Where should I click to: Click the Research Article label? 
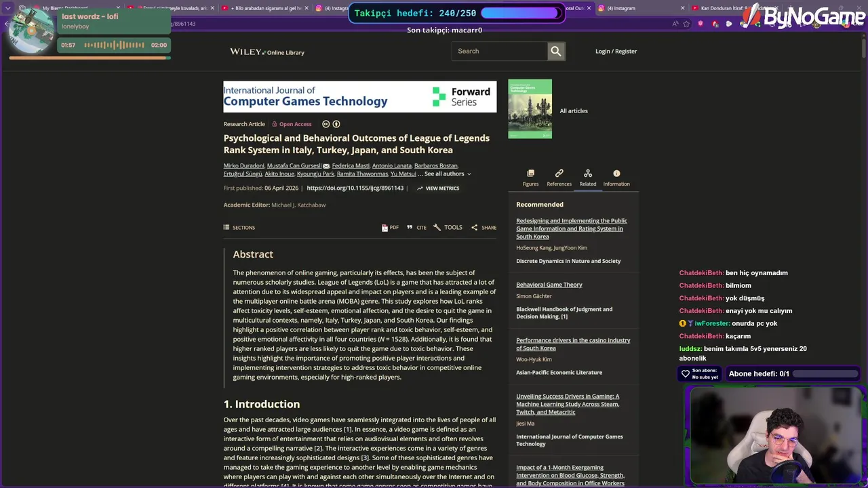(x=244, y=124)
